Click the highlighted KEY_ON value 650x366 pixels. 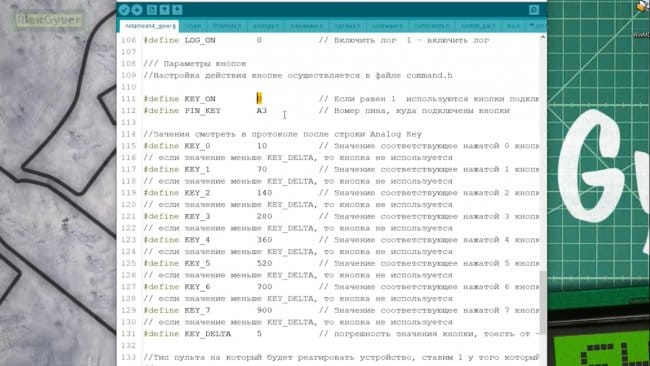tap(259, 99)
